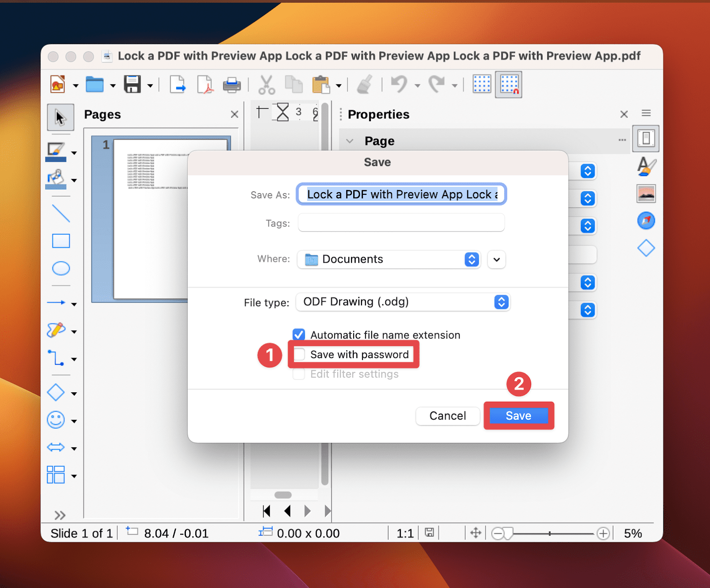710x588 pixels.
Task: Expand the save dialog with chevron button
Action: (497, 260)
